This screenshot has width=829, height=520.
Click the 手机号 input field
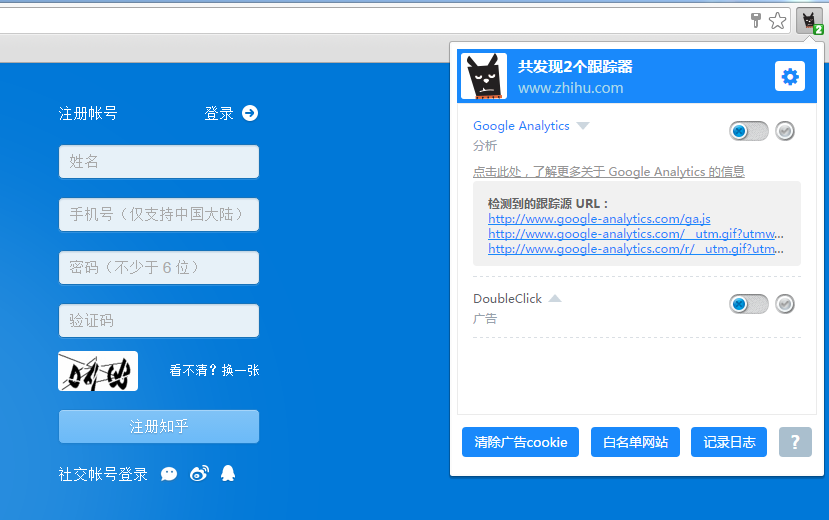point(159,214)
